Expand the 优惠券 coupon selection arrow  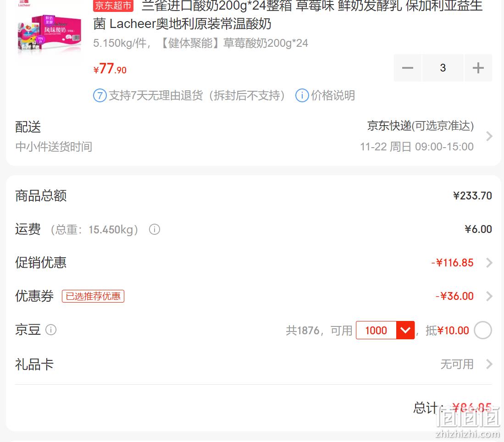489,296
